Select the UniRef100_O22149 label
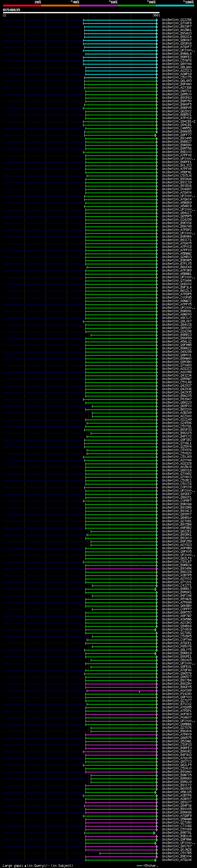 tap(176, 419)
